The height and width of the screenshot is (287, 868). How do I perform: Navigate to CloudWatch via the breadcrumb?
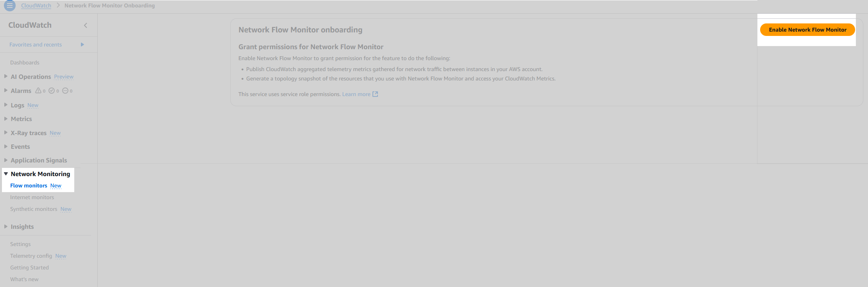[x=36, y=5]
